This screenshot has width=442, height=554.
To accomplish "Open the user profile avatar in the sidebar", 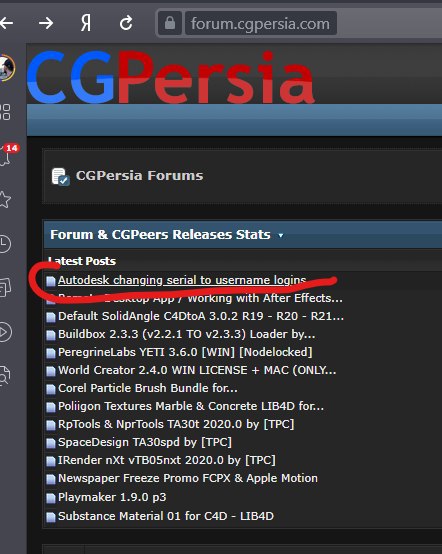I will click(x=6, y=67).
